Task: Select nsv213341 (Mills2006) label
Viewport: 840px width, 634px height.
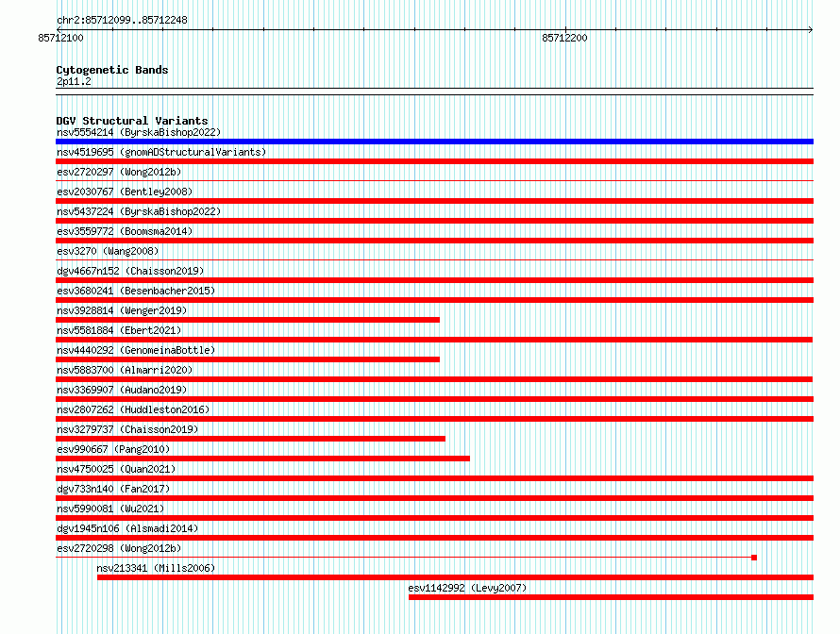Action: coord(156,568)
